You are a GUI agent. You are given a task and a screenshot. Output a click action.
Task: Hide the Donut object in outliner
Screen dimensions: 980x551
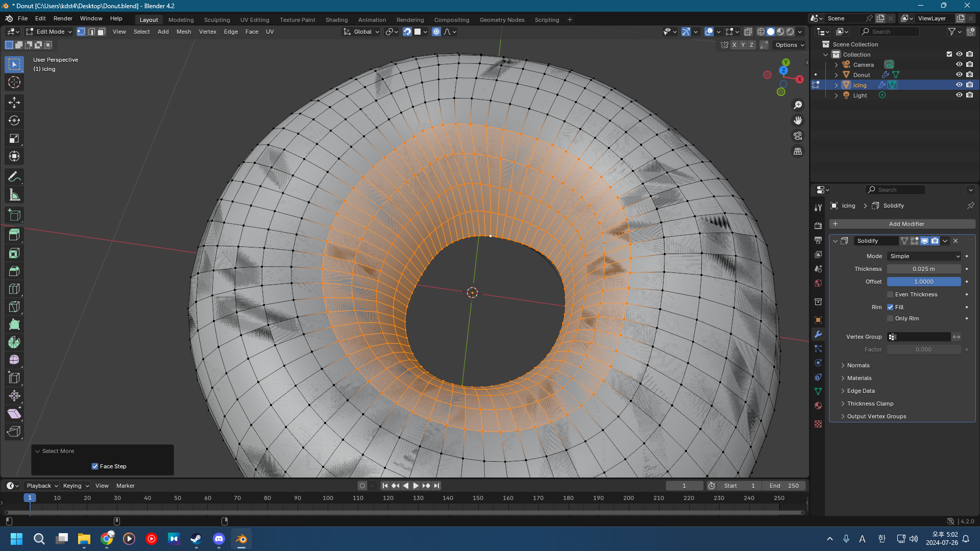point(959,74)
